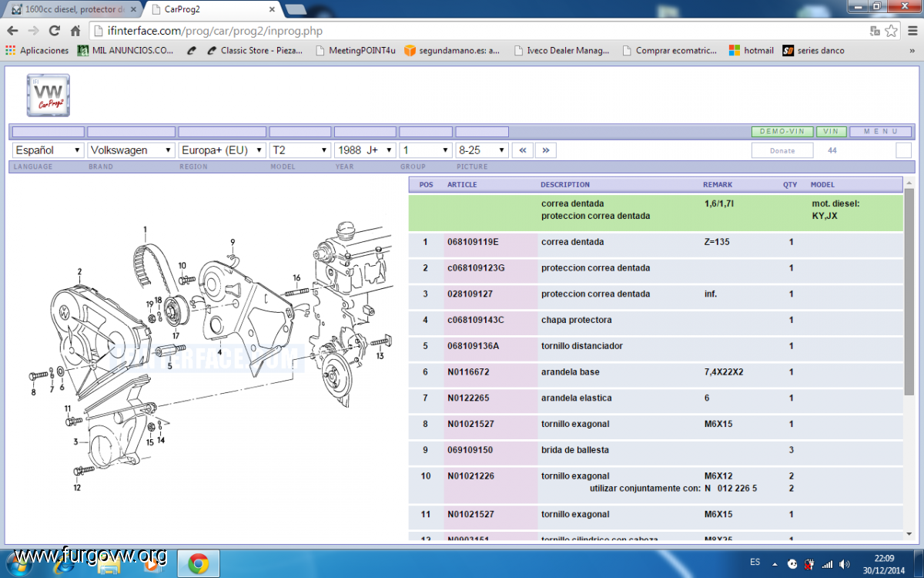The width and height of the screenshot is (924, 578).
Task: Open the Chrome menu hamburger icon
Action: click(912, 31)
